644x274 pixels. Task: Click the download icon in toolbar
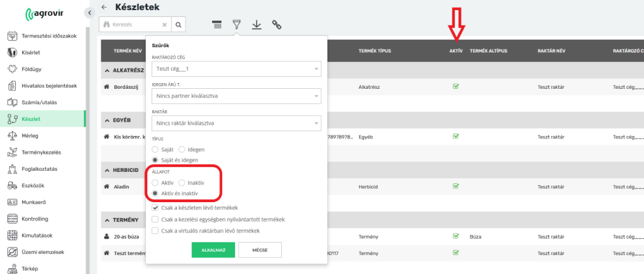256,25
